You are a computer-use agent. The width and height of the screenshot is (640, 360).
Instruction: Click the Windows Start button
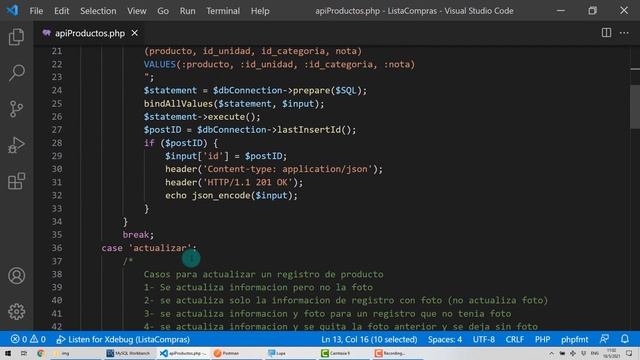(x=8, y=353)
